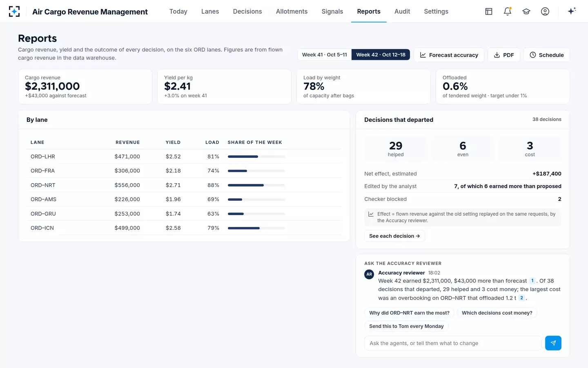Click the Cargo revenue $2,311,000 card

(85, 86)
